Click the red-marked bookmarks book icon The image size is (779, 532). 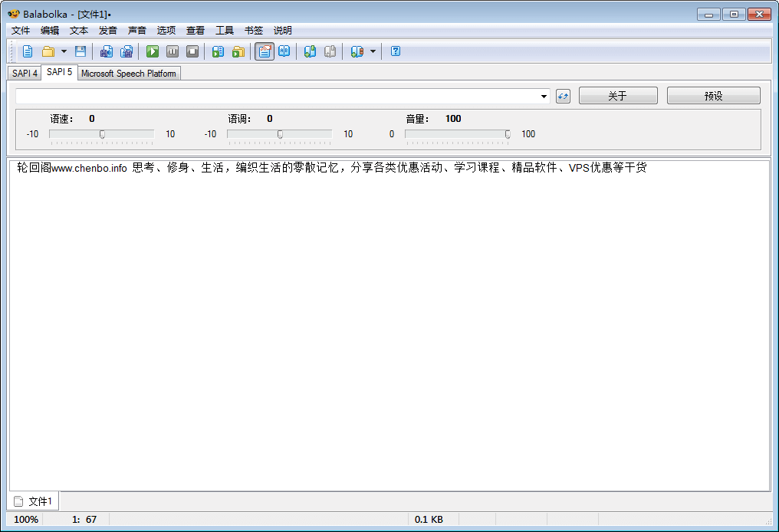coord(357,51)
